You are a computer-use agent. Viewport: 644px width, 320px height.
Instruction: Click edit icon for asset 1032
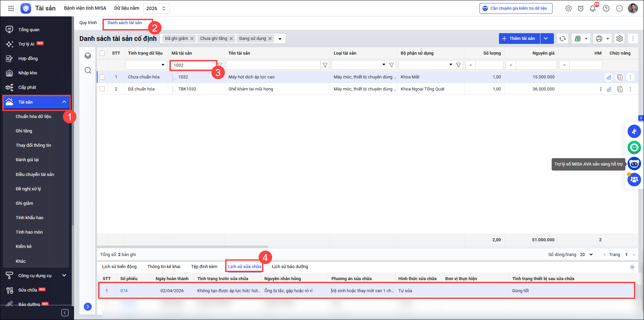(x=609, y=77)
